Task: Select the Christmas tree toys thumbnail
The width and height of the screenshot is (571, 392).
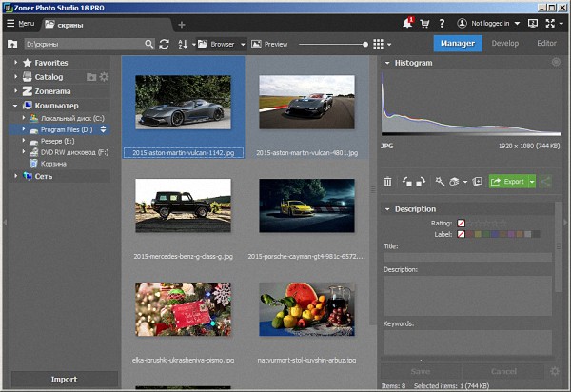Action: pyautogui.click(x=183, y=309)
